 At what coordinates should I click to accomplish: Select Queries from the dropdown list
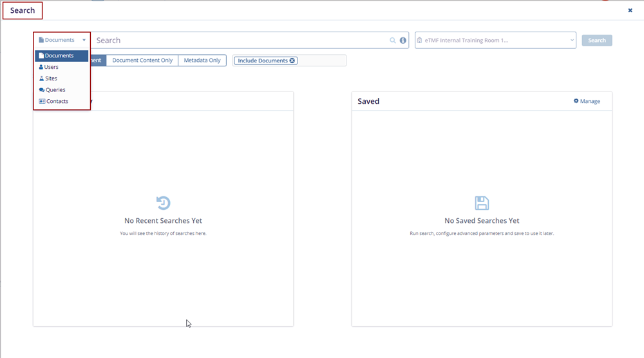click(55, 90)
